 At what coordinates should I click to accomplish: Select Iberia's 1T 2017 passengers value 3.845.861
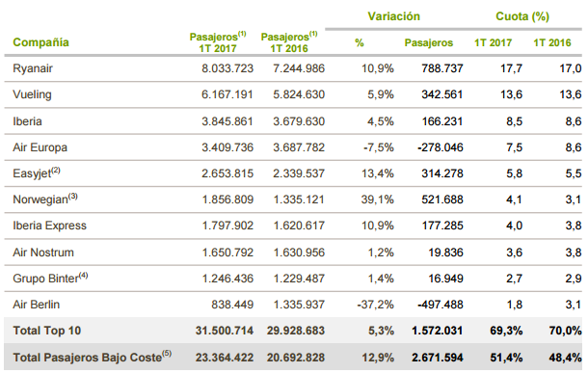(227, 121)
